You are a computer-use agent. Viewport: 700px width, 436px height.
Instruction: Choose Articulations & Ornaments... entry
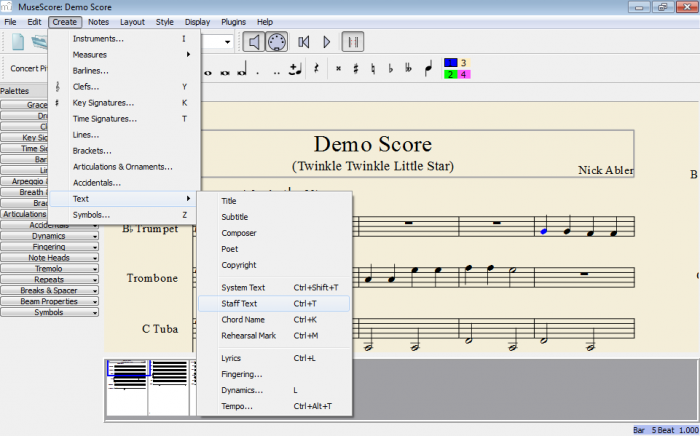tap(124, 167)
